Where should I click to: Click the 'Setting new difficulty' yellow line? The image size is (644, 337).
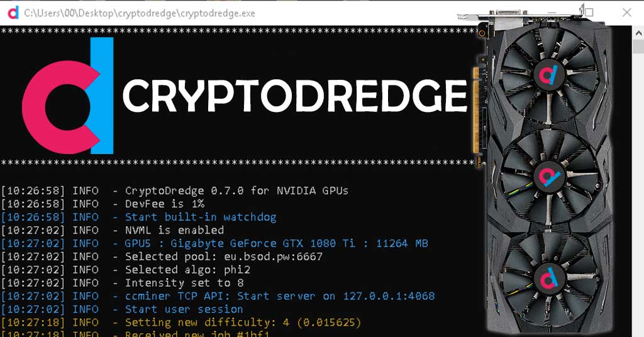pos(181,322)
